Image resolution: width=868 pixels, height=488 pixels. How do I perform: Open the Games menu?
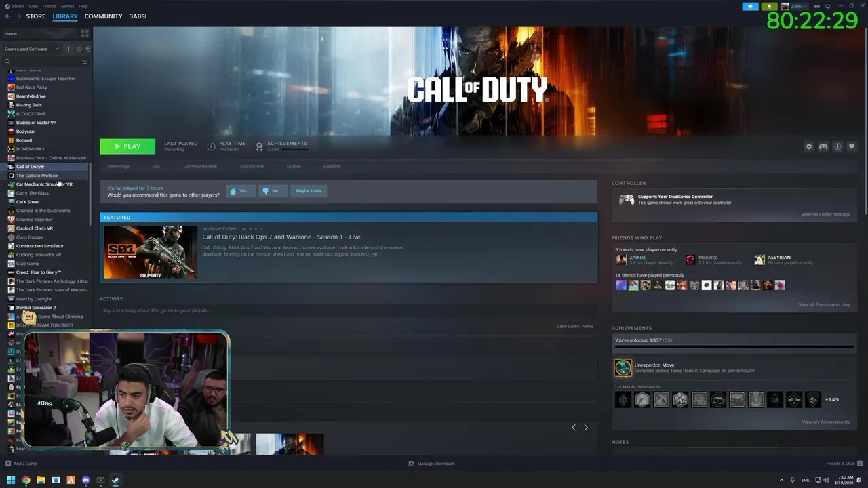pos(67,6)
